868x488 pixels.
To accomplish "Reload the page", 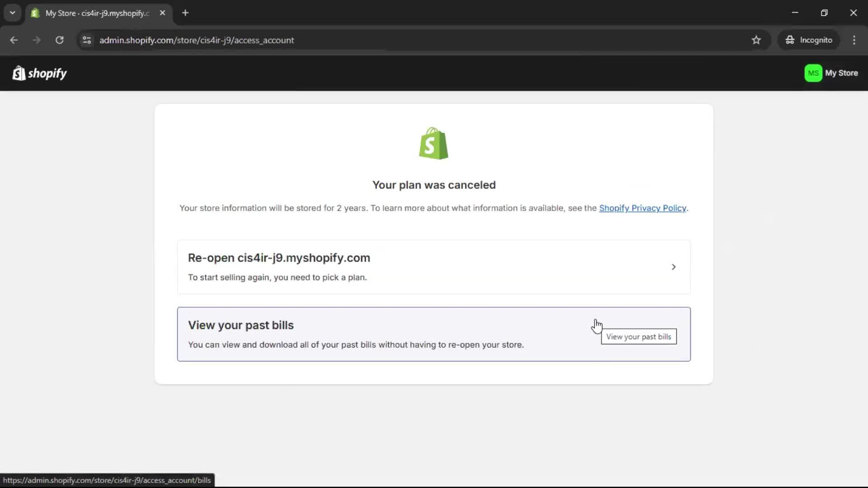I will (x=59, y=40).
